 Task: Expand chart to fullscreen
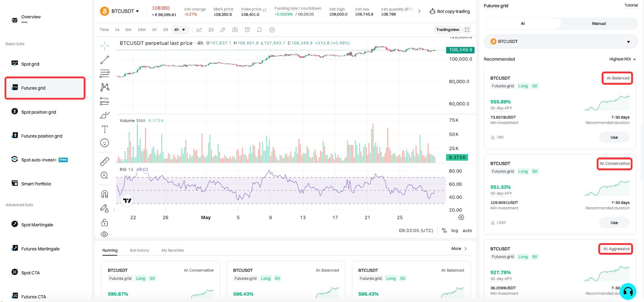tap(467, 30)
